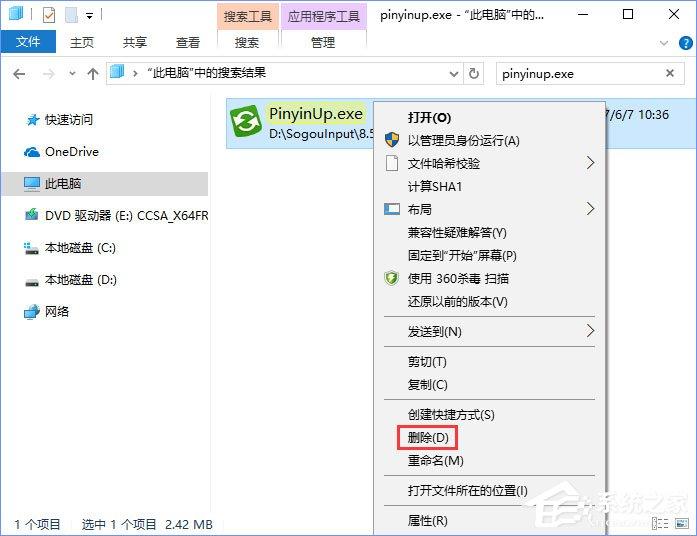Open the 搜索 (Search) tools tab
Screen dimensions: 697x536
point(247,42)
